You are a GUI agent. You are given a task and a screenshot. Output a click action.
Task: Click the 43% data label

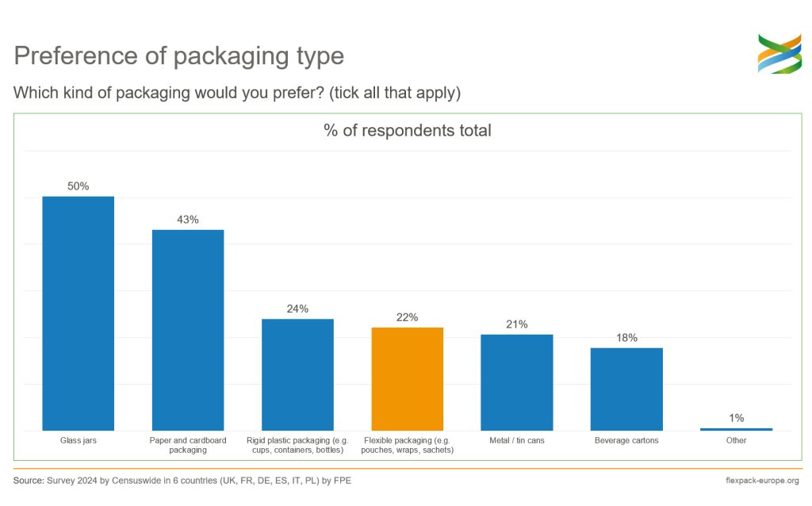[x=188, y=220]
